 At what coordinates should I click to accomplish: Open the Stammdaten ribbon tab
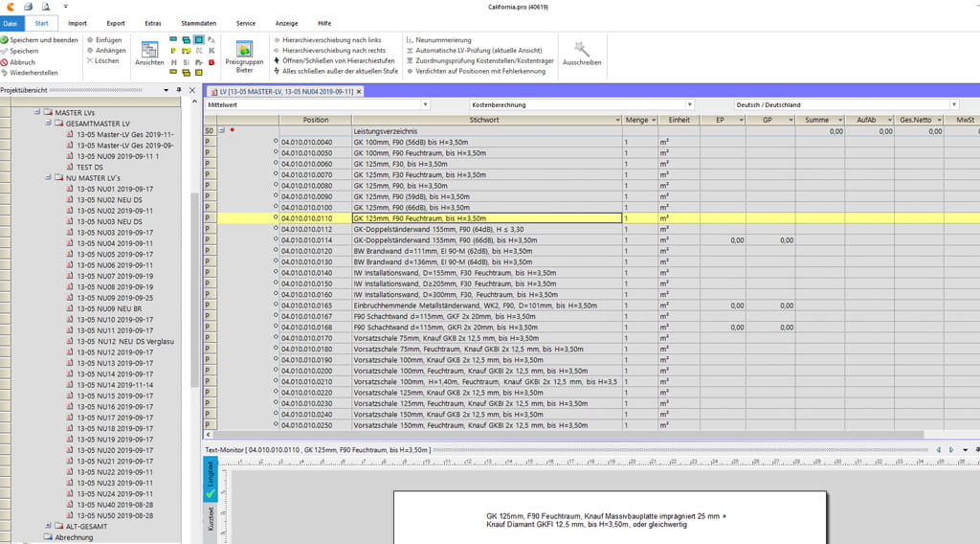coord(197,22)
